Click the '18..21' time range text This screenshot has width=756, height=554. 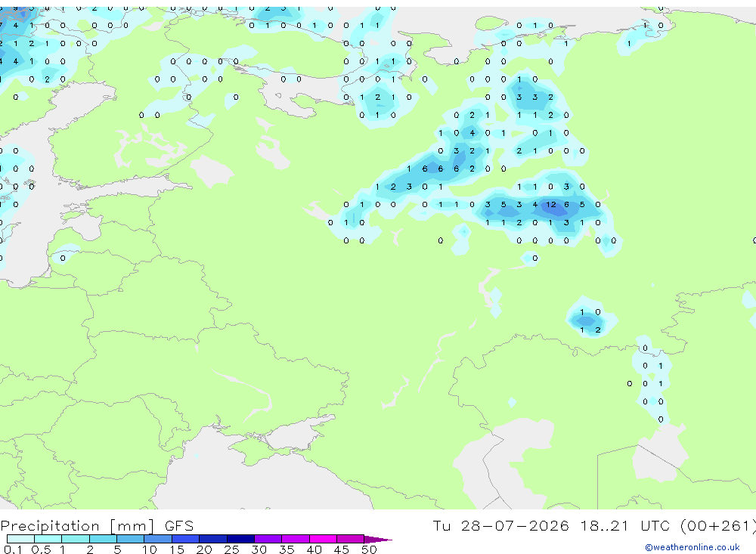click(605, 525)
